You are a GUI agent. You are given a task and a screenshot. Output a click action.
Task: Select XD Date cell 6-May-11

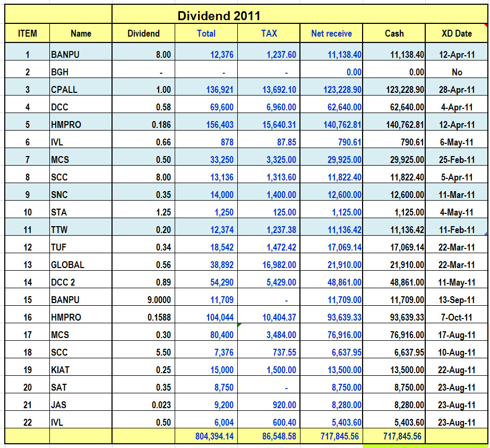click(457, 139)
